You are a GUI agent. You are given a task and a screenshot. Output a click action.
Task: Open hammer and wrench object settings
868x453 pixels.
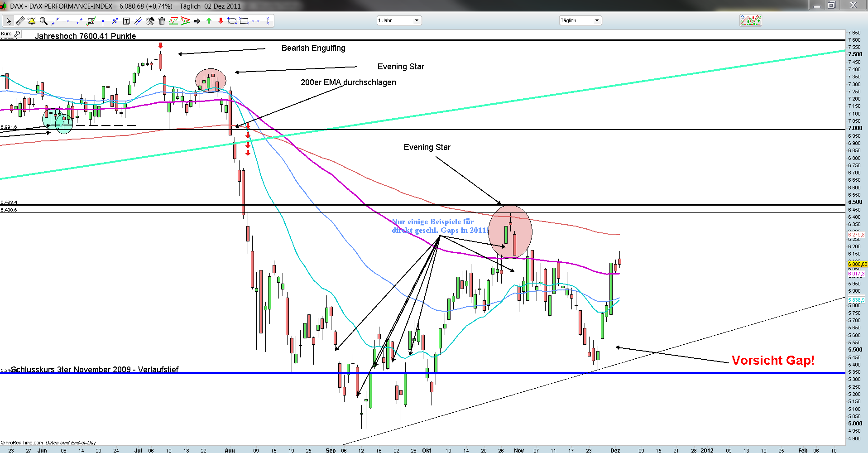(x=150, y=21)
